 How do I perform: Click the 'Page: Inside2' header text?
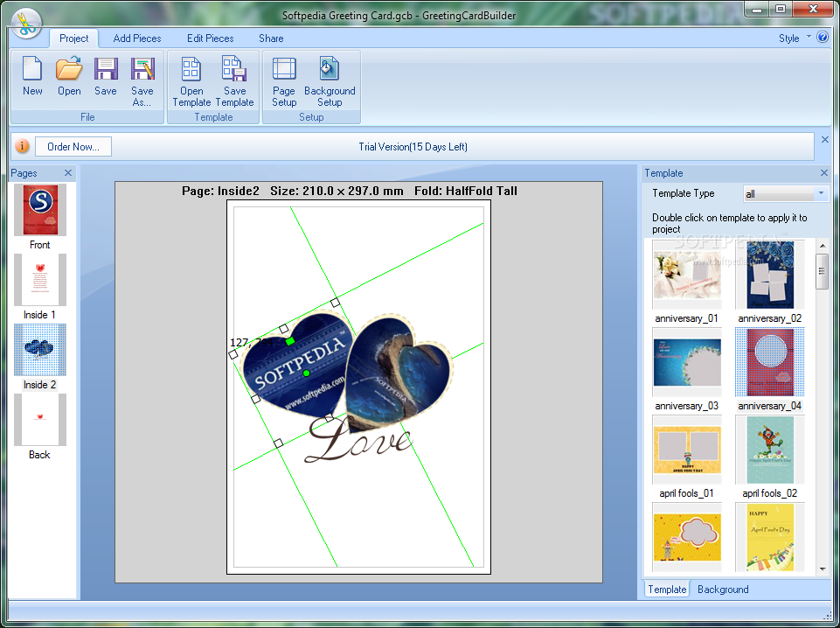[221, 191]
